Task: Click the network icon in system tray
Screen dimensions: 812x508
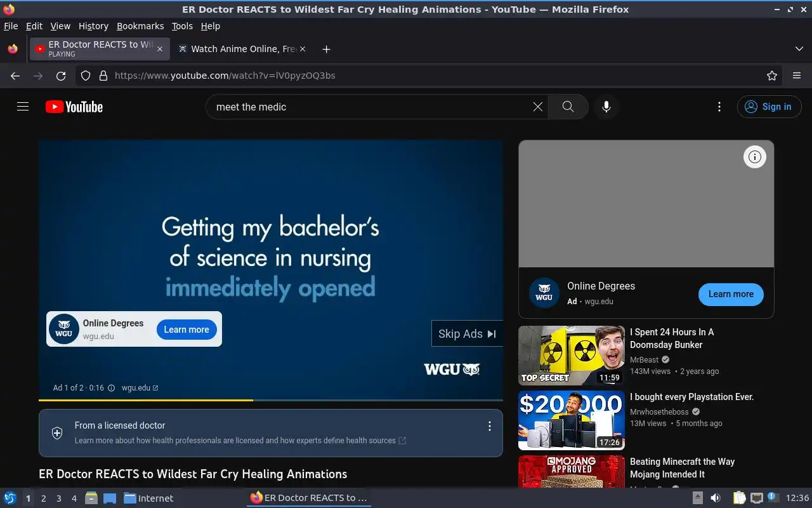Action: 756,498
